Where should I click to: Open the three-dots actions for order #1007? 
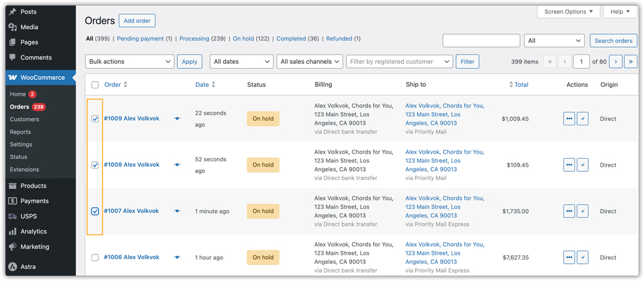[x=569, y=211]
